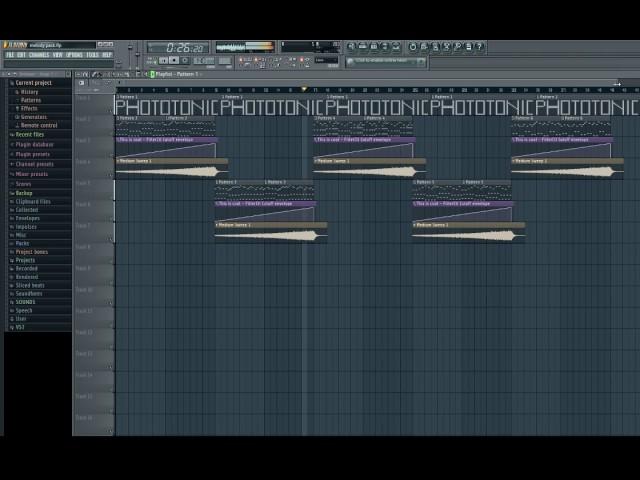Open the fourth round view shortcut icon
The image size is (640, 480).
384,47
